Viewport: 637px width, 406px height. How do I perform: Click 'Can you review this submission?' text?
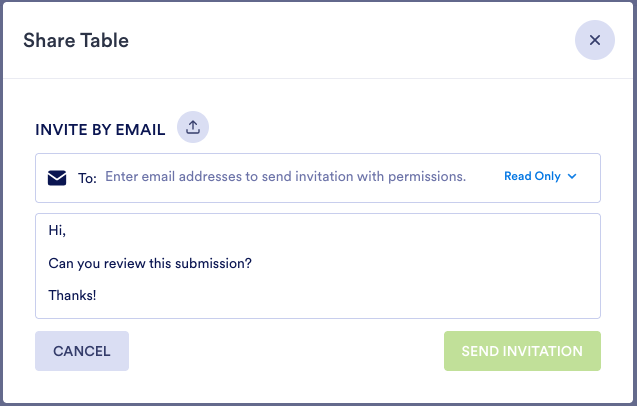150,263
